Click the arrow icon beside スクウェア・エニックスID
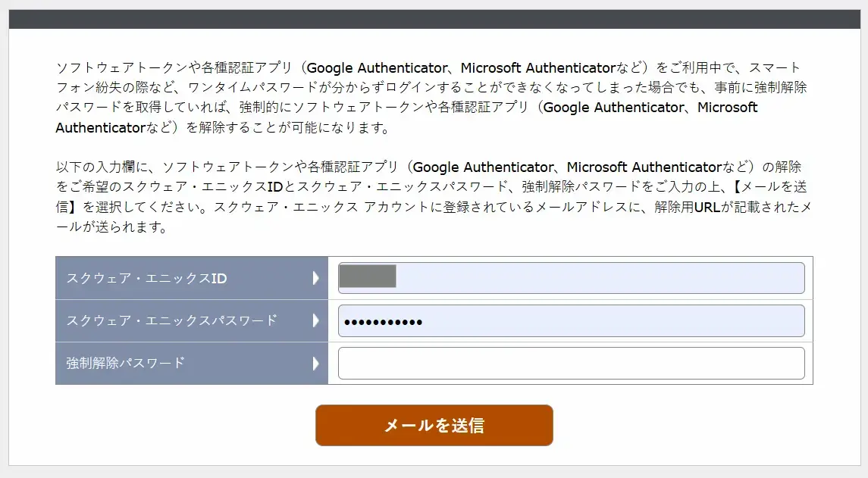The width and height of the screenshot is (868, 478). coord(315,278)
